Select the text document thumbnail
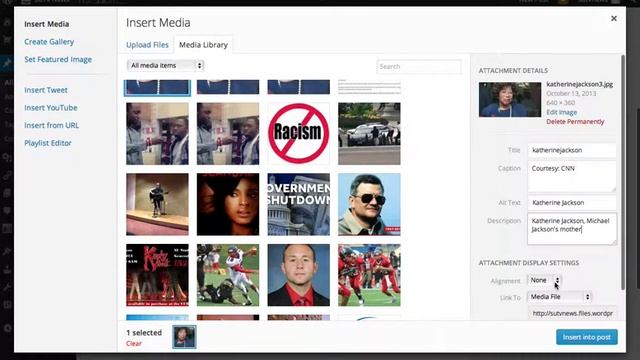This screenshot has height=360, width=640. [369, 87]
